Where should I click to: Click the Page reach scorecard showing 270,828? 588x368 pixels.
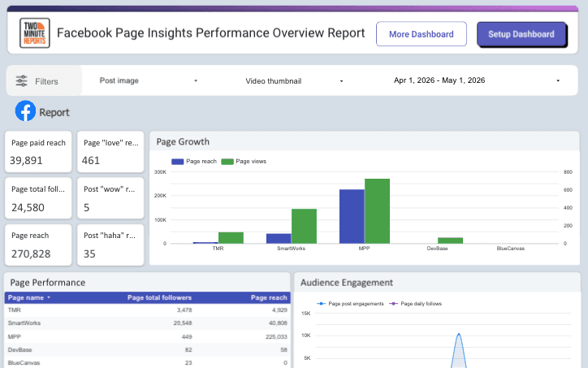38,245
